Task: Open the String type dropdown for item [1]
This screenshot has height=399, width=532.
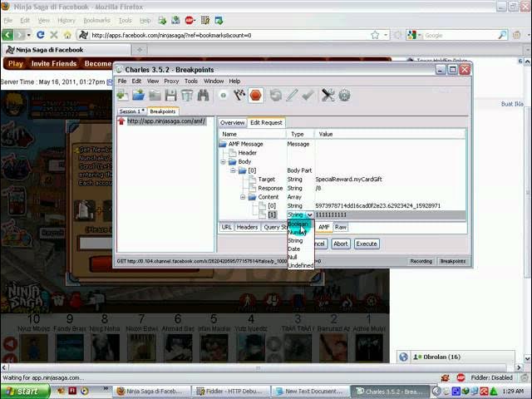Action: pos(309,215)
